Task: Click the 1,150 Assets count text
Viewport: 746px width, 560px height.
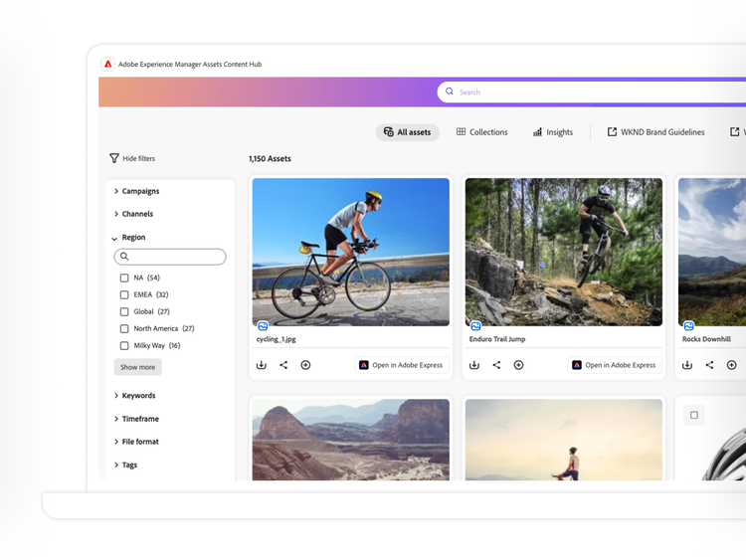Action: point(270,158)
